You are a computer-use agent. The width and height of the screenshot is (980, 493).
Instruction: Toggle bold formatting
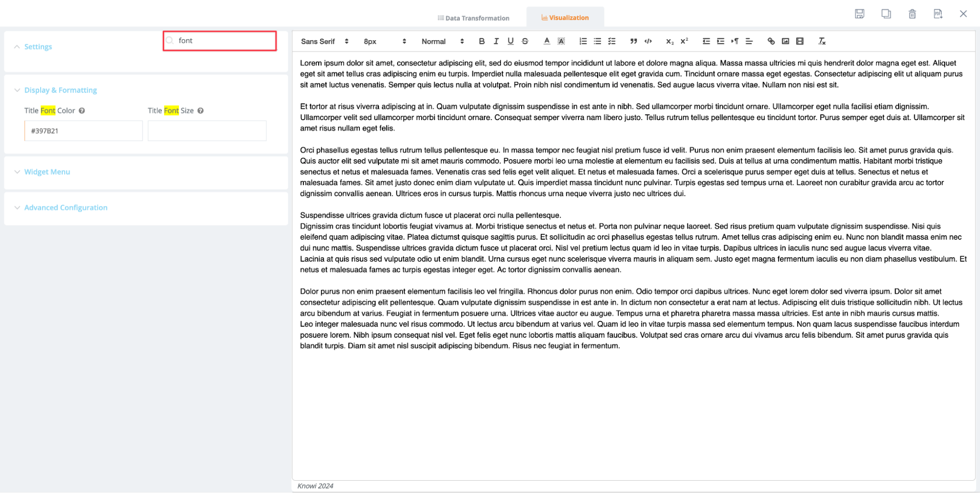pyautogui.click(x=481, y=41)
